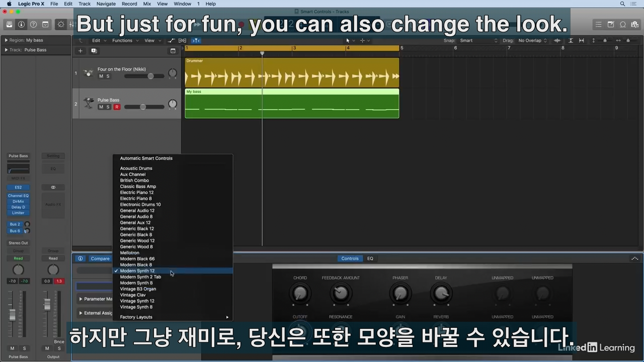Open the Edit dropdown in tracks area

click(99, 41)
